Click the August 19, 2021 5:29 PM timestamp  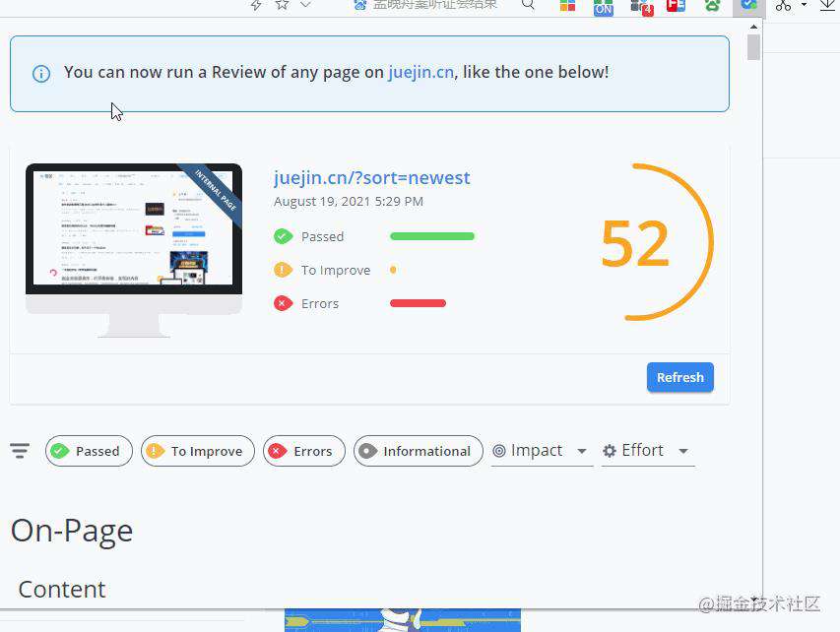click(349, 202)
